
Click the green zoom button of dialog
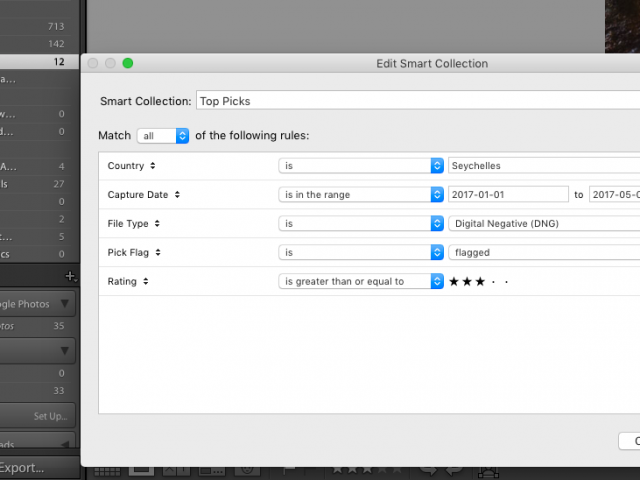pyautogui.click(x=128, y=63)
